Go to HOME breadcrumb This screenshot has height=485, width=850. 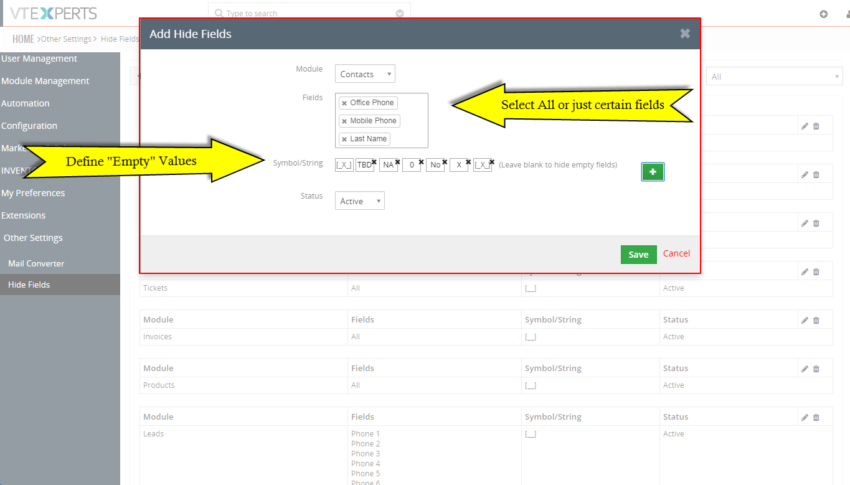[23, 39]
